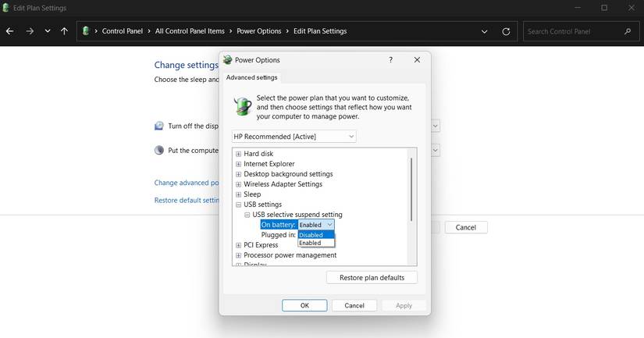Collapse the USB settings node
Screen dimensions: 644x338
238,205
